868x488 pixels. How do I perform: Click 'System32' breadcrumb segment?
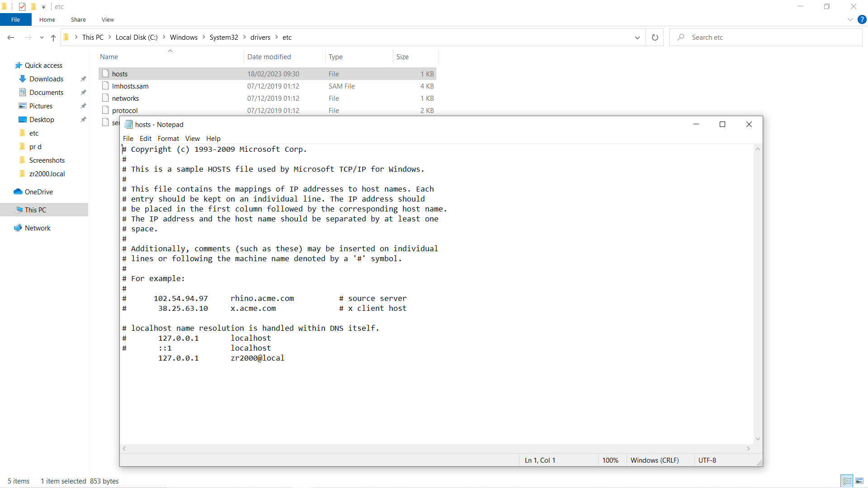coord(224,38)
